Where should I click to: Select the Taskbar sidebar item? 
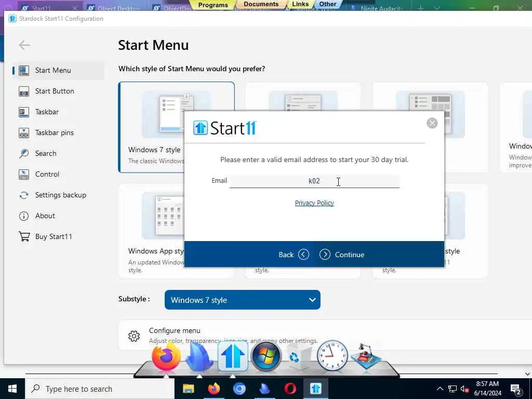click(x=58, y=112)
